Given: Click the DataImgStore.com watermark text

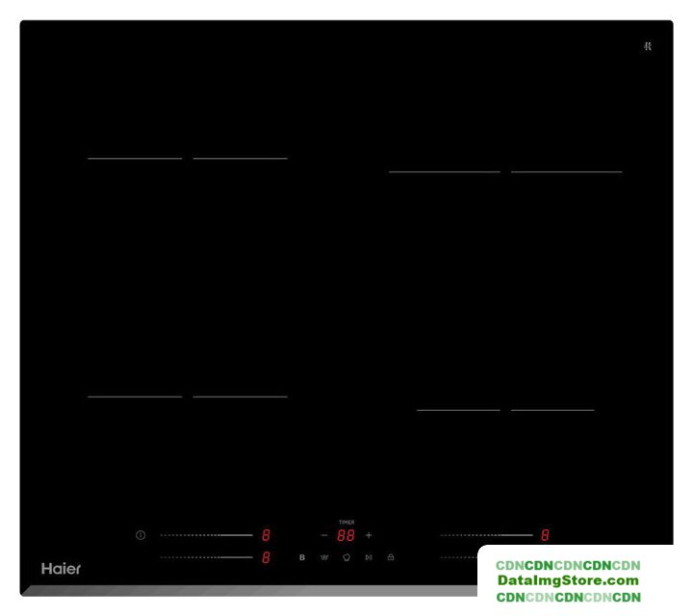Looking at the screenshot, I should pyautogui.click(x=568, y=580).
